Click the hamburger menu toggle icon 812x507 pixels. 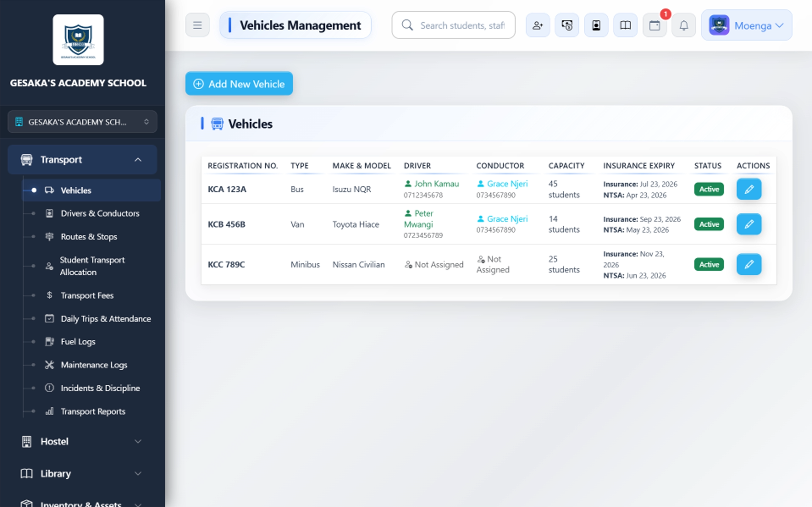pyautogui.click(x=197, y=25)
